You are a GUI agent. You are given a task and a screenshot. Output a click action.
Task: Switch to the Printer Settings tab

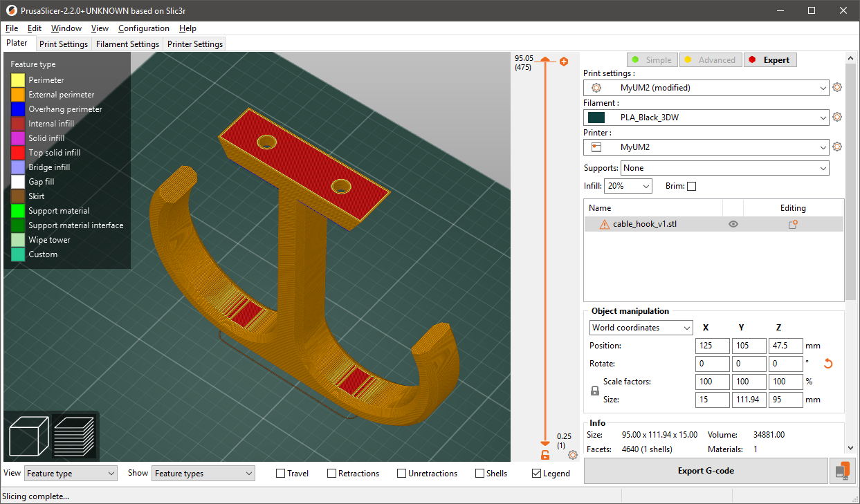click(x=194, y=44)
